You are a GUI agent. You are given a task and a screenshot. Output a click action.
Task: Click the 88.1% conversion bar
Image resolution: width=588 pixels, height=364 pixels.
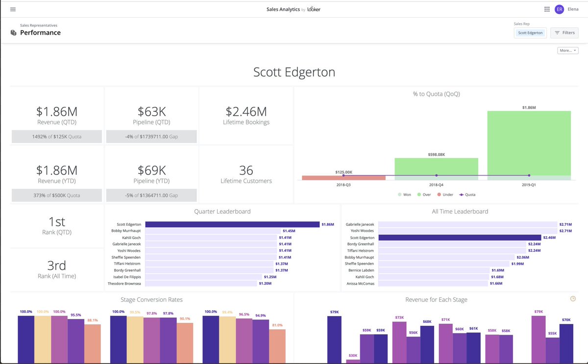(x=93, y=343)
